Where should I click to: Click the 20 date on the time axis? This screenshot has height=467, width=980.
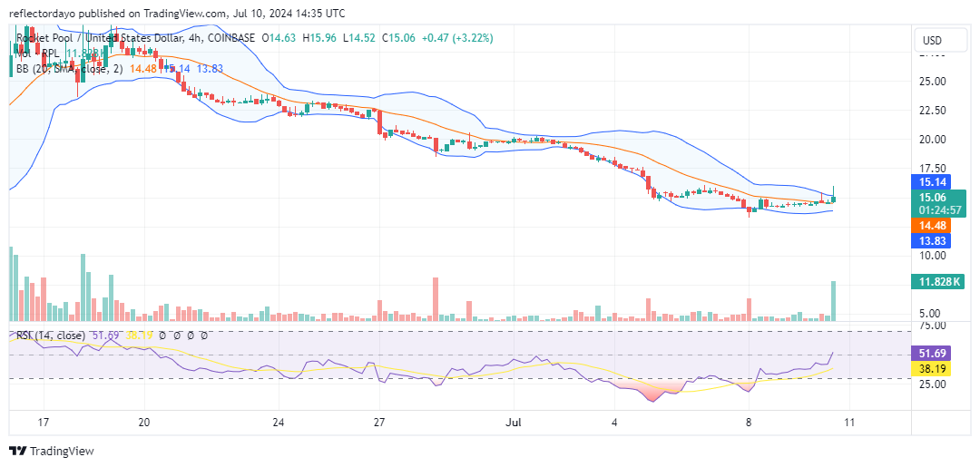[x=143, y=422]
